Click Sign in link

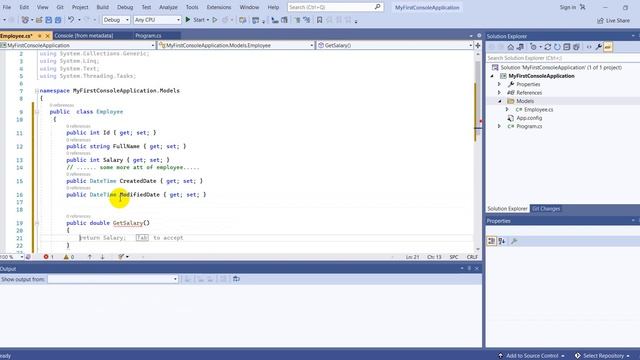tap(567, 7)
